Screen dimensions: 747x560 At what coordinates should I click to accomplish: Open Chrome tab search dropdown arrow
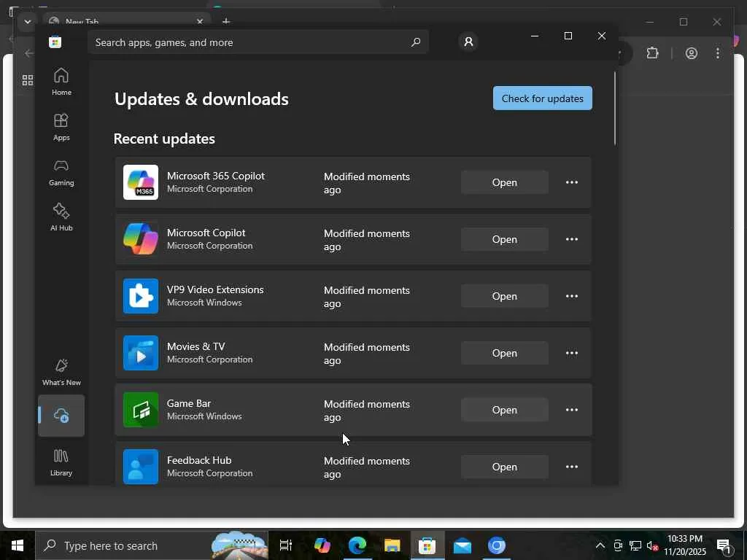click(28, 22)
